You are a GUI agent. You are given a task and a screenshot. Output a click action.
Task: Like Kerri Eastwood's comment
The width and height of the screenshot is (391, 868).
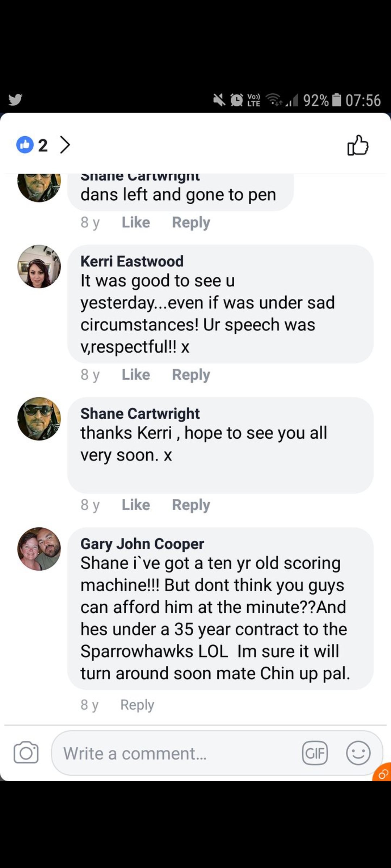pos(136,375)
